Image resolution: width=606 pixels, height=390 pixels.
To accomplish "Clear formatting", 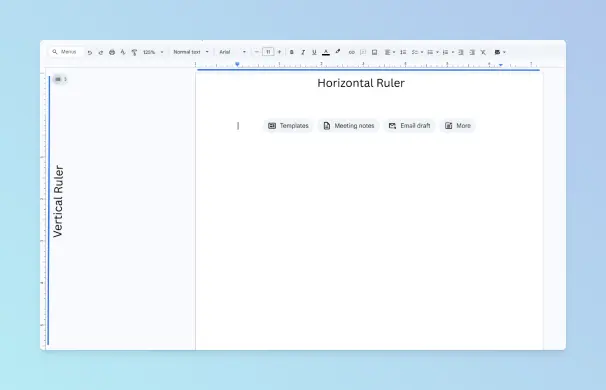I will [483, 52].
